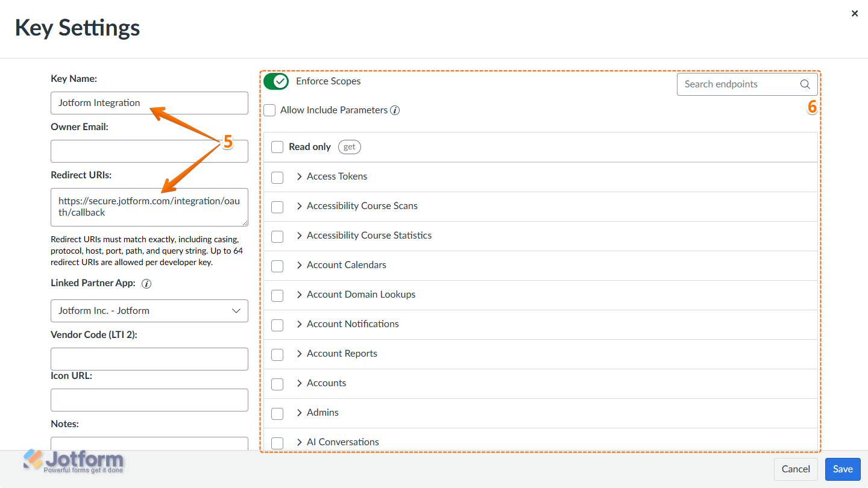Expand the Admins group
Viewport: 868px width, 488px height.
point(300,413)
